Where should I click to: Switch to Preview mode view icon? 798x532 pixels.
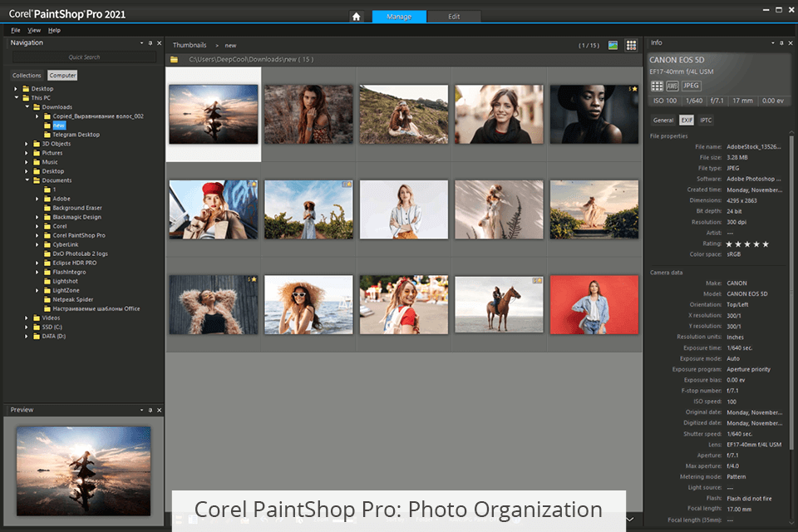613,45
